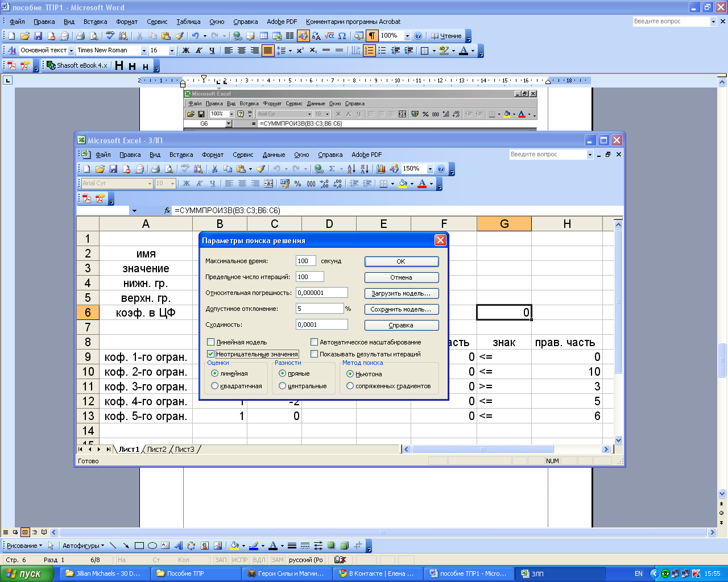Click the Chart Wizard icon in Excel
This screenshot has height=582, width=728.
[x=381, y=169]
